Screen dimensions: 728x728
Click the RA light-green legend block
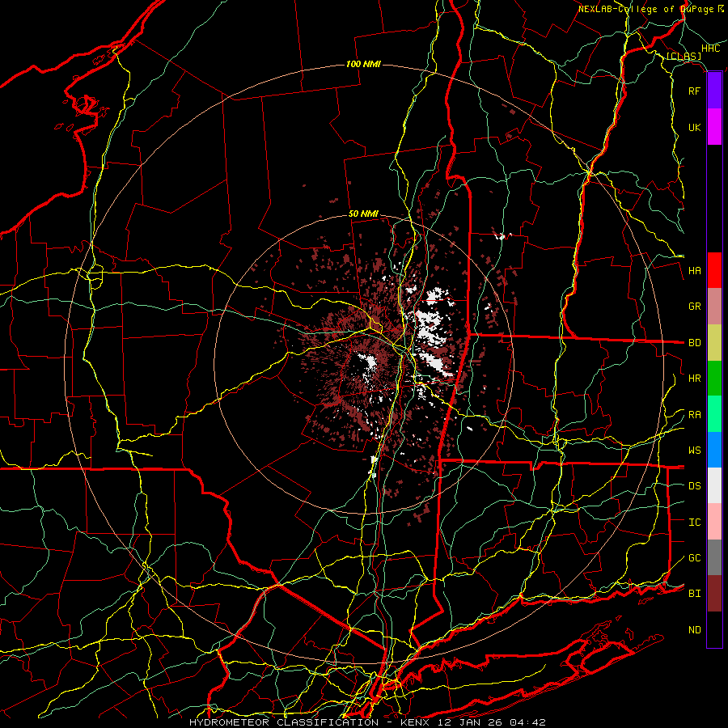pyautogui.click(x=714, y=414)
